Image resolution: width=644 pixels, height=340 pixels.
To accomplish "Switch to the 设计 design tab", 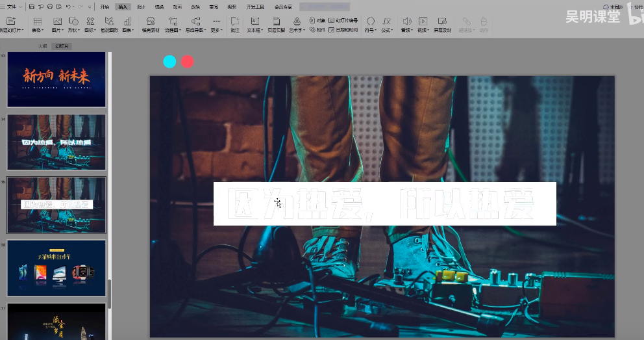I will (141, 7).
